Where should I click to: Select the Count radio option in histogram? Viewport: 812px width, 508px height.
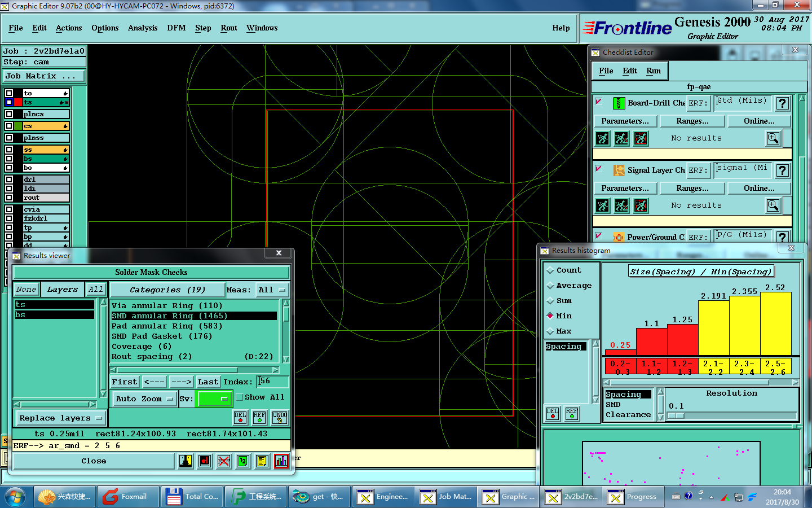coord(550,270)
